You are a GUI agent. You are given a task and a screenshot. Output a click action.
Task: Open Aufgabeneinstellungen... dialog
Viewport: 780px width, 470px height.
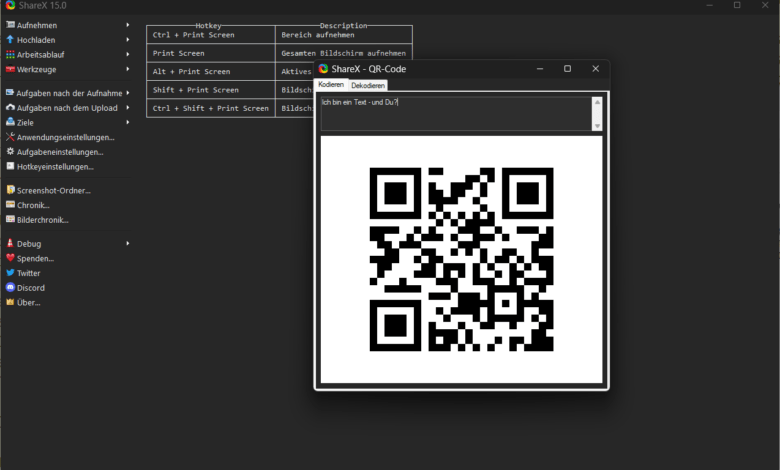(x=60, y=152)
